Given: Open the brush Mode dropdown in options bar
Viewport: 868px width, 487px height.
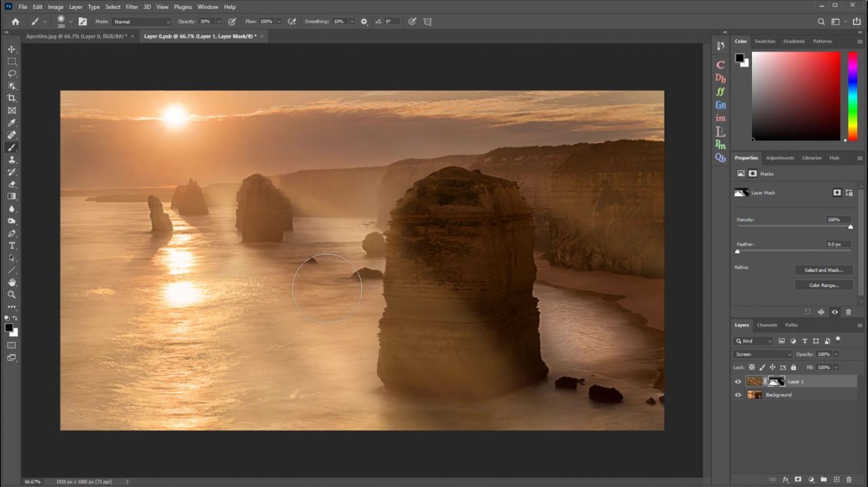Looking at the screenshot, I should [140, 21].
